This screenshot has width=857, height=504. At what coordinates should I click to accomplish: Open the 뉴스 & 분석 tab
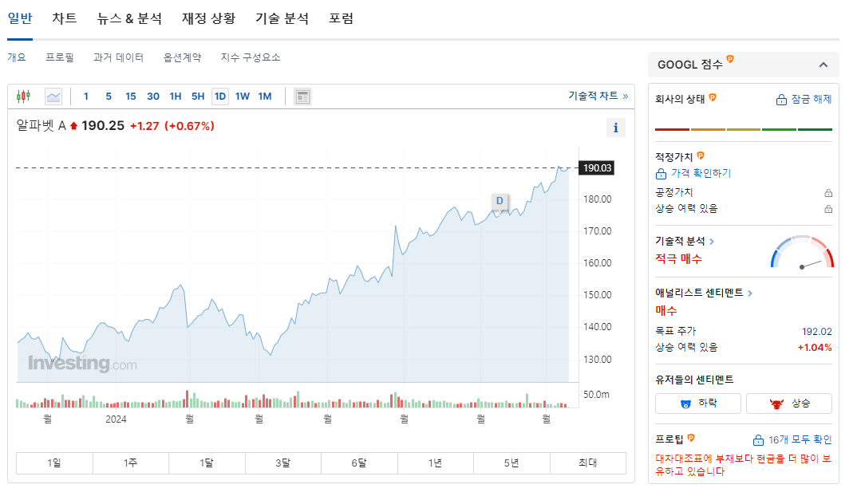(129, 18)
